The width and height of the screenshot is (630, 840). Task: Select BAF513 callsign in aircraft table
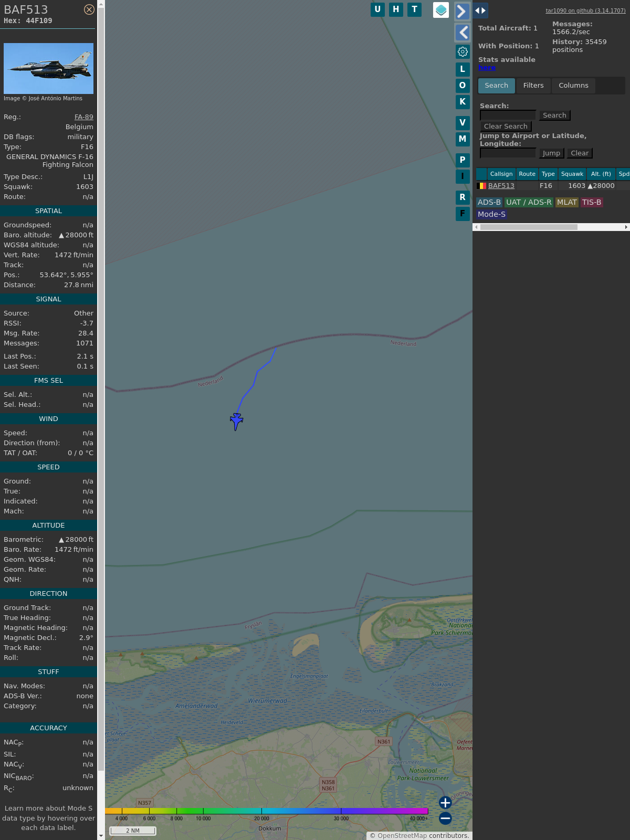point(501,186)
